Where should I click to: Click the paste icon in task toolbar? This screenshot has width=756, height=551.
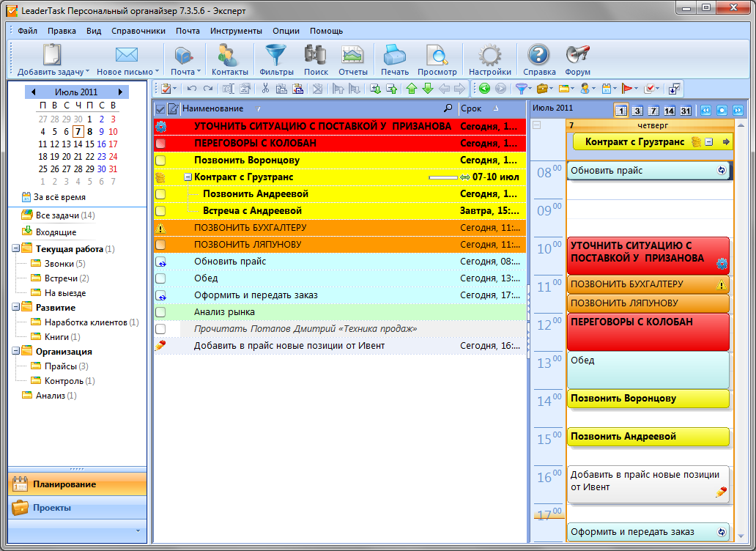(x=297, y=89)
